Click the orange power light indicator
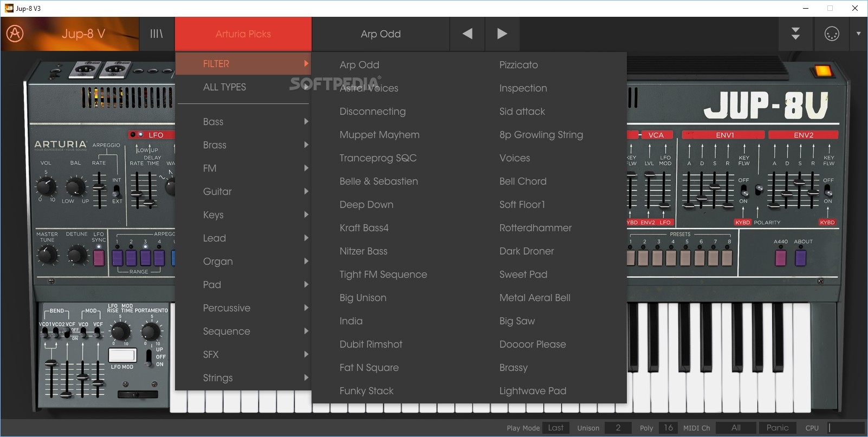 click(x=822, y=71)
